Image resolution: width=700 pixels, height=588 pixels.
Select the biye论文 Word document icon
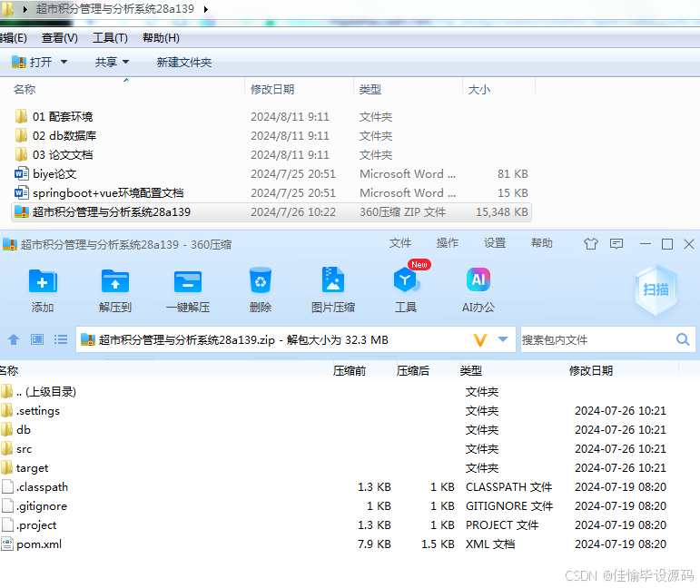pos(22,173)
